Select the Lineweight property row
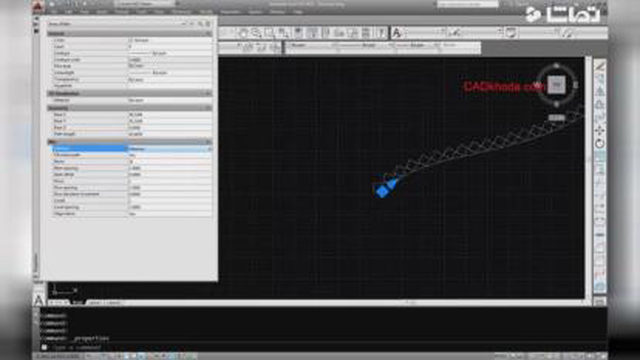This screenshot has width=640, height=360. coord(131,73)
